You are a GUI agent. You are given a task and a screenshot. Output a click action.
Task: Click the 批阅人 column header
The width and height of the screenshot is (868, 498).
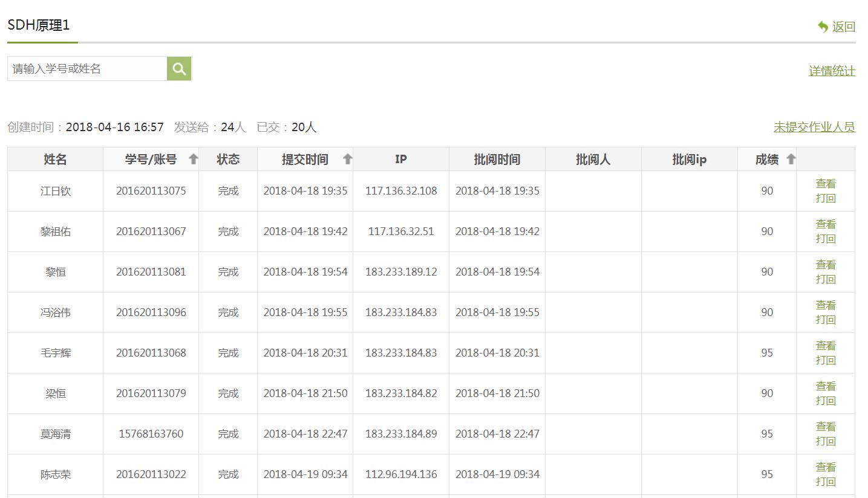tap(593, 160)
